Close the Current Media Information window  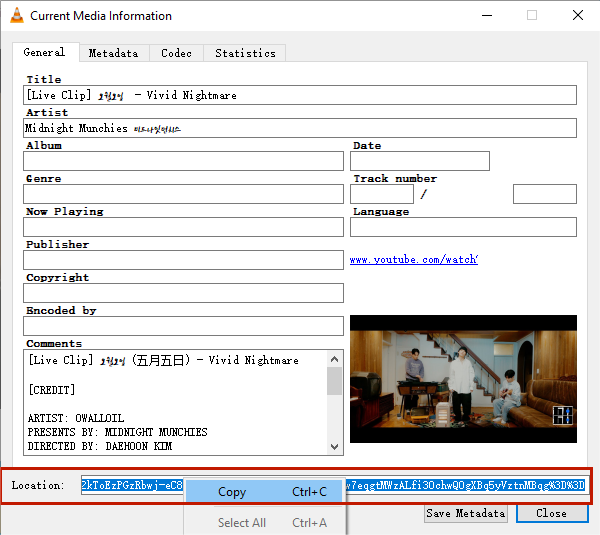[x=578, y=16]
